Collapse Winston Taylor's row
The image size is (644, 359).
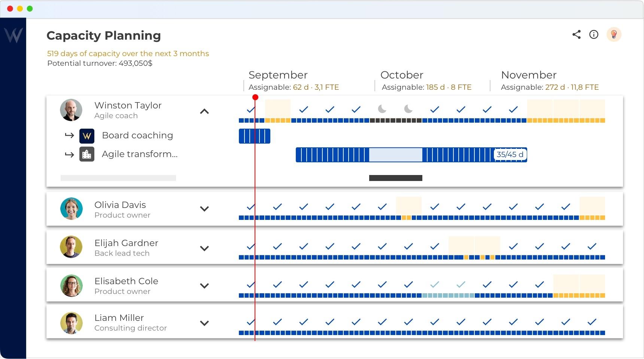point(204,111)
